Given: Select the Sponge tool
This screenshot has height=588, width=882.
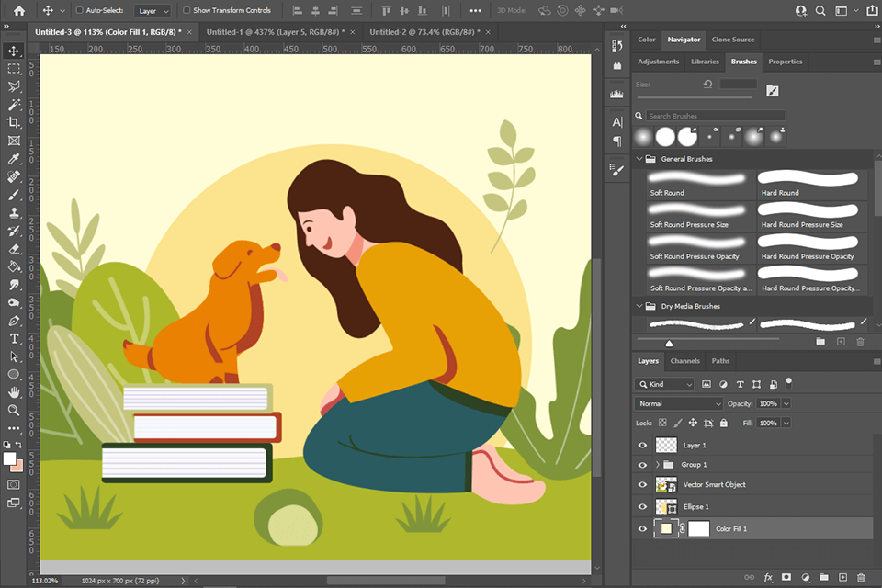Looking at the screenshot, I should pos(14,302).
